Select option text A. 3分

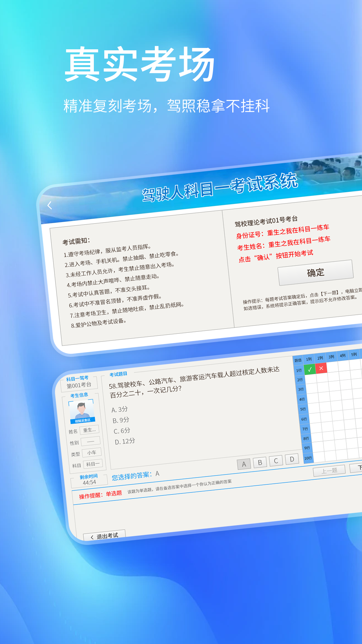(120, 410)
